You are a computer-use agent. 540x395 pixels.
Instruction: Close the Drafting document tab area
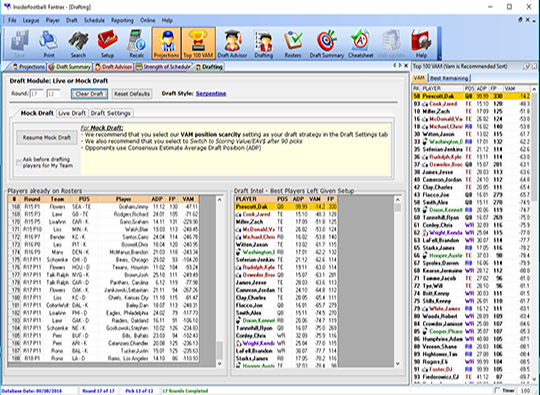(x=406, y=65)
